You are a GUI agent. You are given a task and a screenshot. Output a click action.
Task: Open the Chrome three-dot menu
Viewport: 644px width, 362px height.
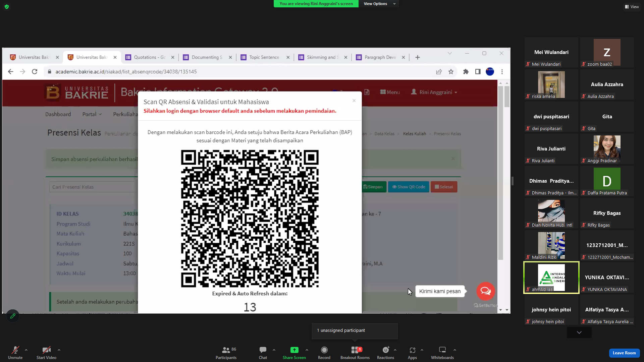(502, 72)
